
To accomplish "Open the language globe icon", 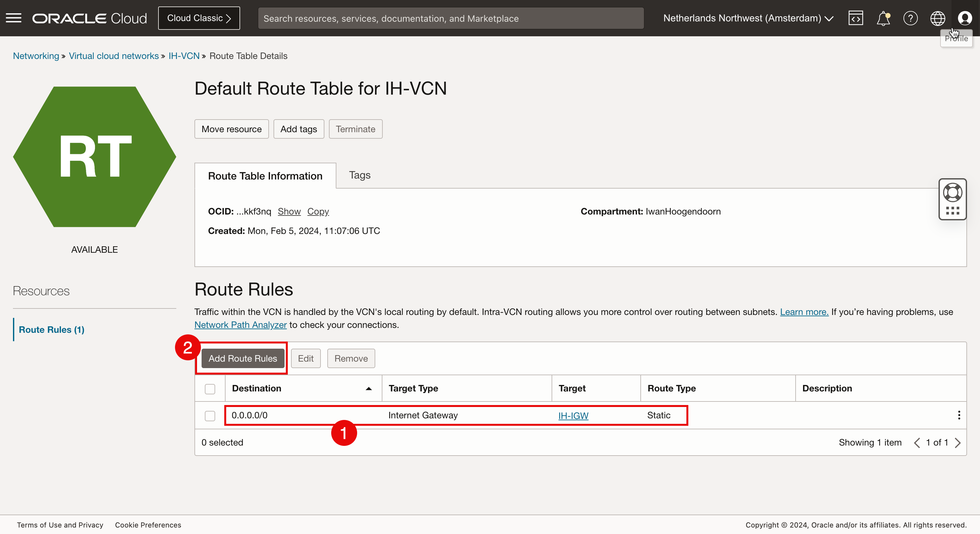I will coord(938,18).
